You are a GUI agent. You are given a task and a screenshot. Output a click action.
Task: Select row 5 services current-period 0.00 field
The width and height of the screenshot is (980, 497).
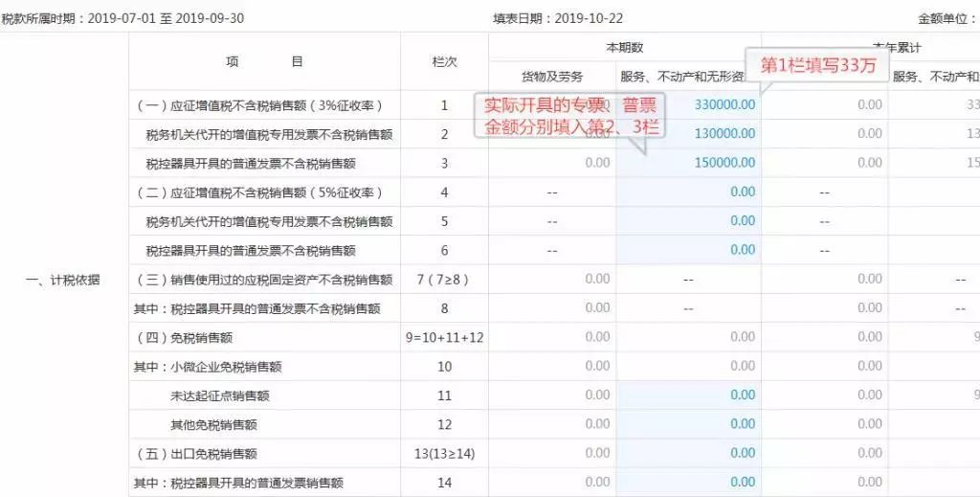(x=689, y=220)
